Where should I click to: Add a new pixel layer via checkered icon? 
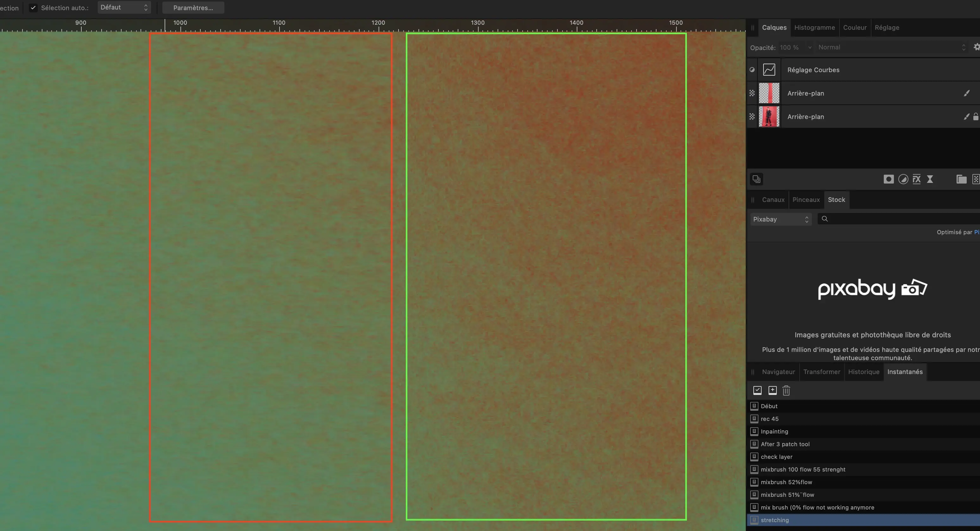click(976, 179)
